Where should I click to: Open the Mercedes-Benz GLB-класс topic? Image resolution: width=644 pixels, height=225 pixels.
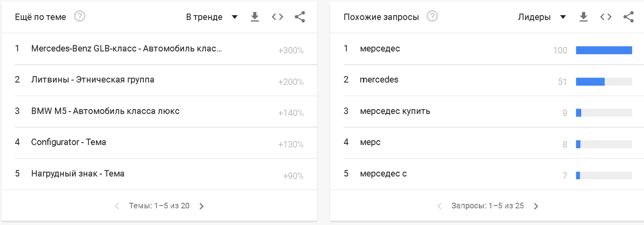coord(127,49)
